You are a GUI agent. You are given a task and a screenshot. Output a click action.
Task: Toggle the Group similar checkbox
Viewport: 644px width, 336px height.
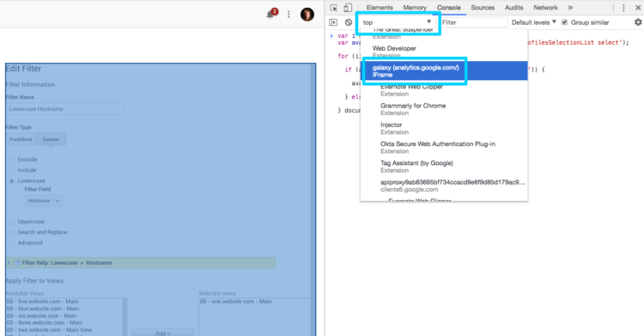[x=564, y=22]
